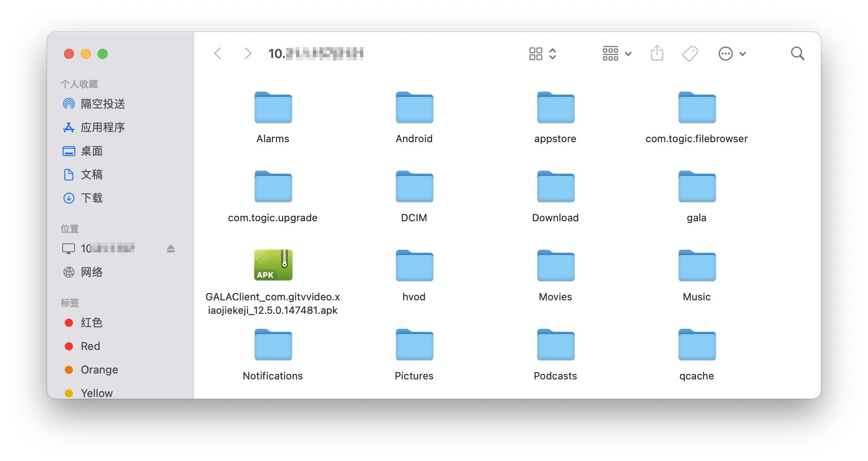Open the GALAClient APK file

(273, 265)
